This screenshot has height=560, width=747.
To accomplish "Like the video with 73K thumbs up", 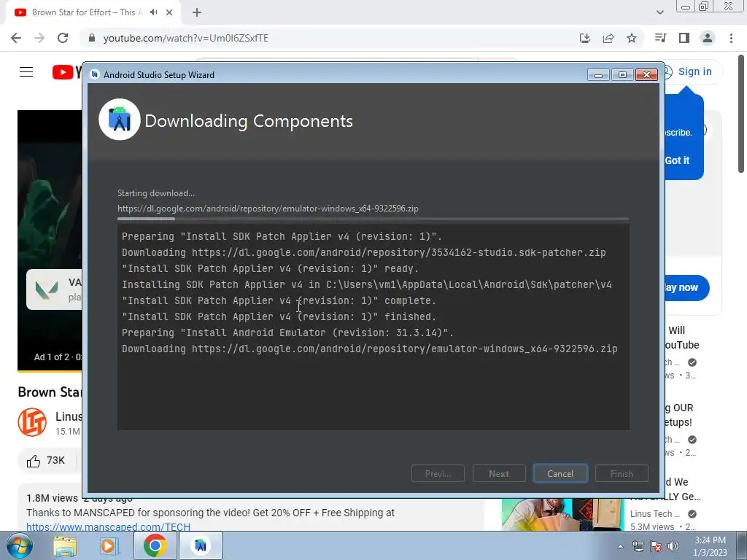I will pyautogui.click(x=46, y=461).
